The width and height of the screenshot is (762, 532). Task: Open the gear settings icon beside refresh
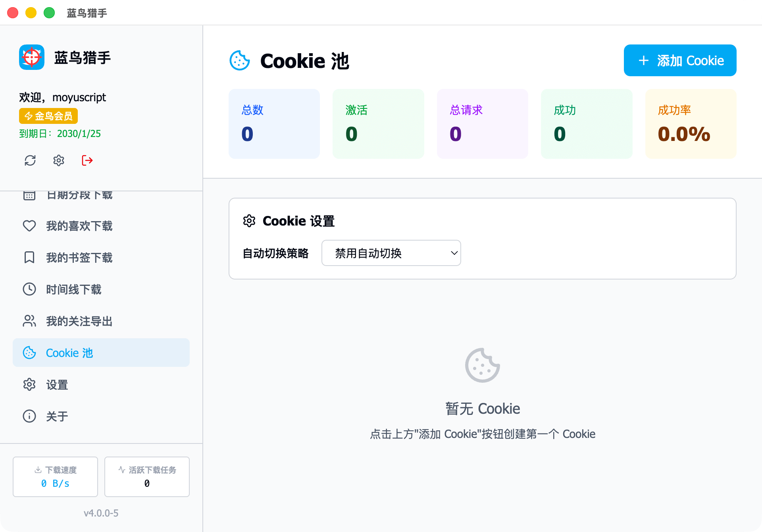[x=59, y=160]
